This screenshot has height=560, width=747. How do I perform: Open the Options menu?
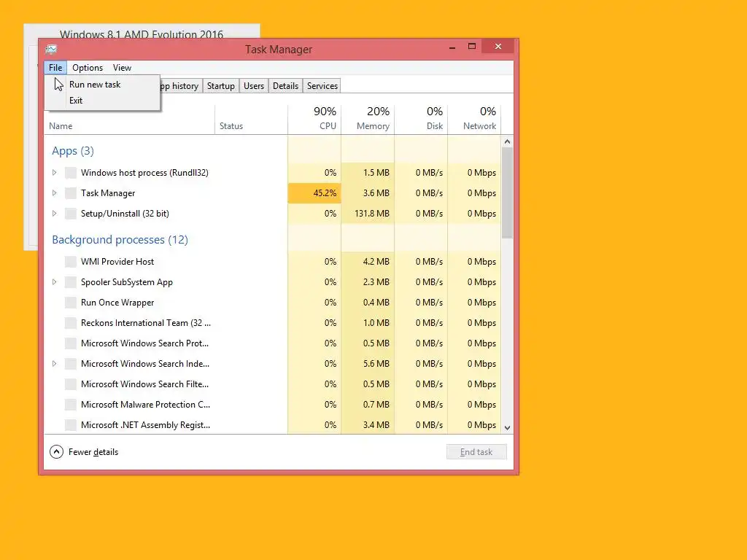coord(88,68)
